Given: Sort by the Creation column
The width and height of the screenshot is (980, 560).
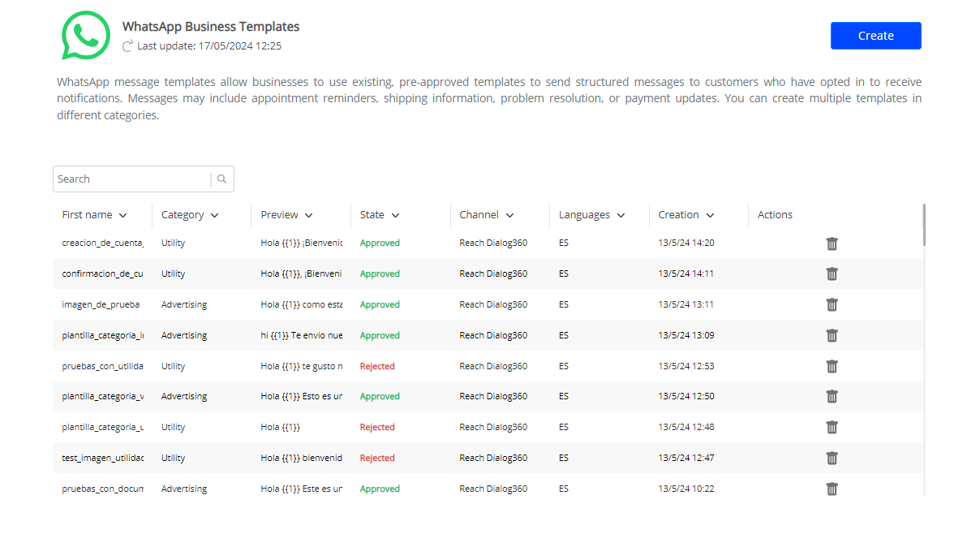Looking at the screenshot, I should pos(711,216).
